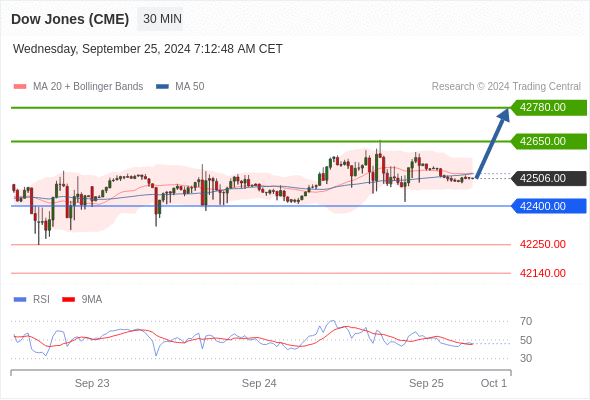Click the RSI axis value 70

(526, 321)
